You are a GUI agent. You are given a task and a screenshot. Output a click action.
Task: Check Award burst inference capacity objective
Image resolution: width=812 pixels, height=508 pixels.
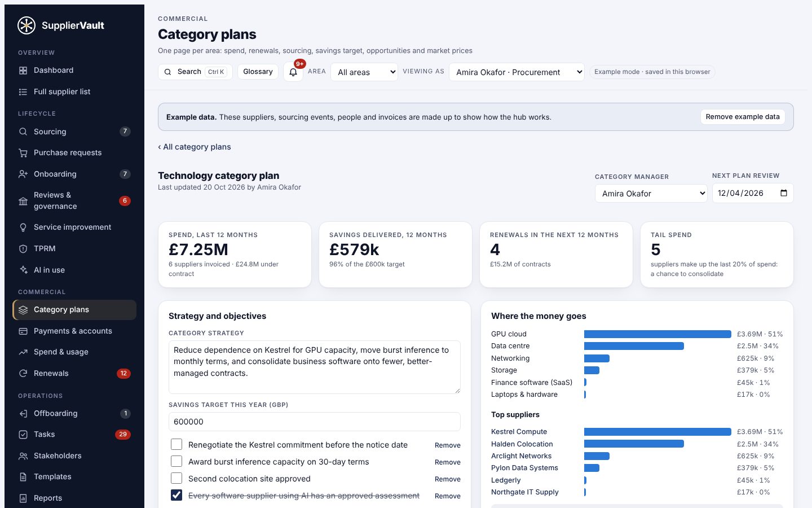176,462
